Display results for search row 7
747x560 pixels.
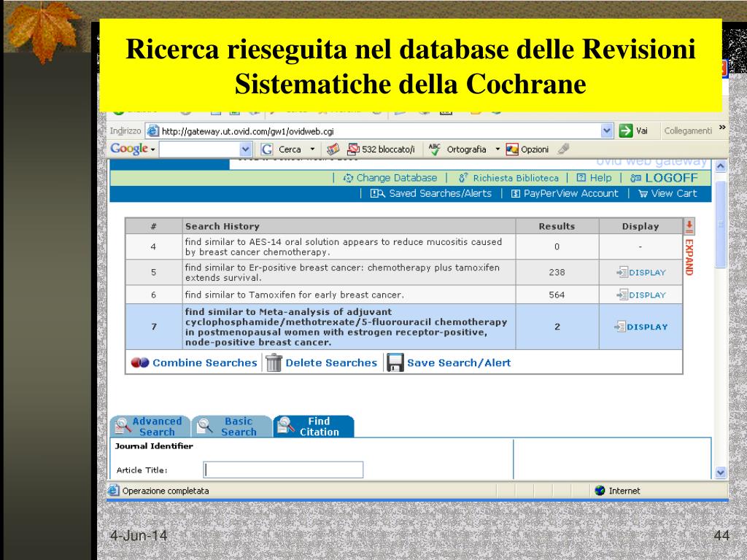pyautogui.click(x=640, y=327)
